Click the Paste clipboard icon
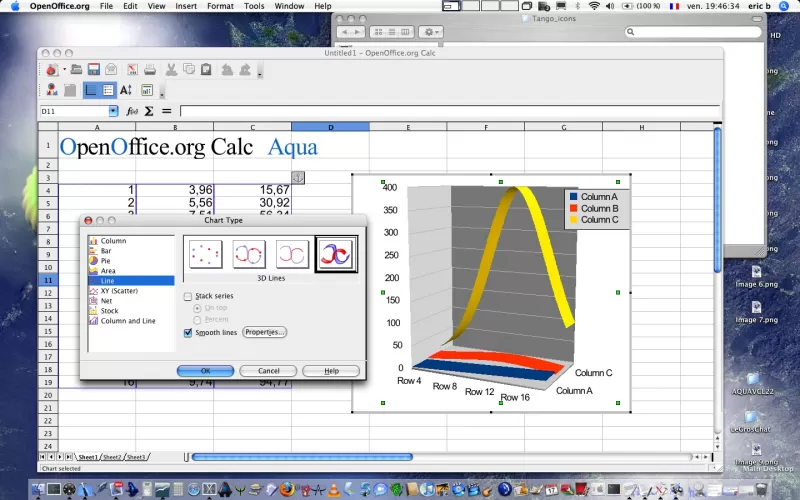The width and height of the screenshot is (800, 500). [206, 69]
